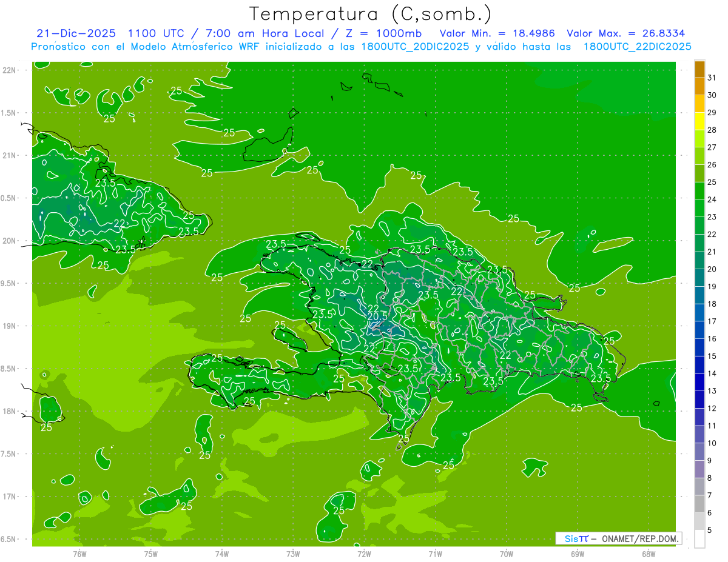Click the '72W' longitude axis label
The image size is (728, 562).
coord(364,554)
